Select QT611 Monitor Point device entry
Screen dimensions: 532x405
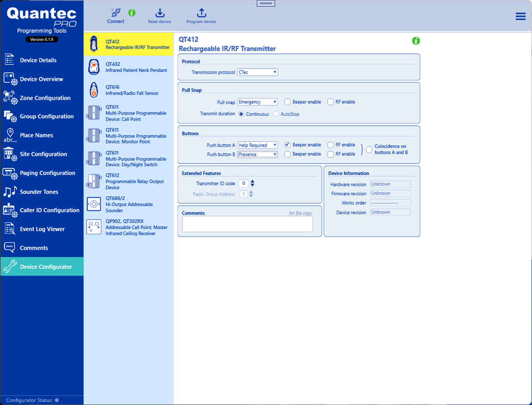point(129,135)
